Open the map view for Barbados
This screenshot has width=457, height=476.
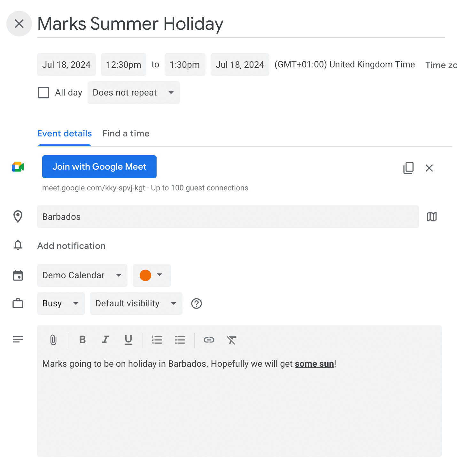(x=431, y=217)
